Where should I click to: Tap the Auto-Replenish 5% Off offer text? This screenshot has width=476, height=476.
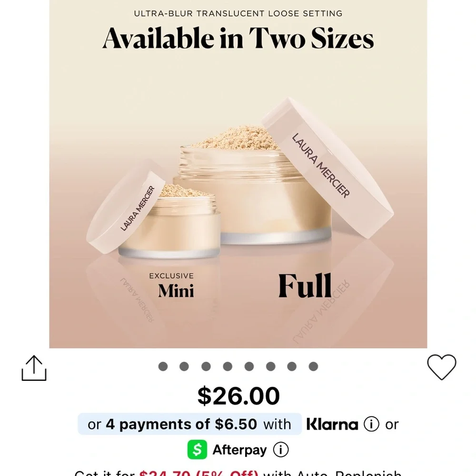[238, 473]
